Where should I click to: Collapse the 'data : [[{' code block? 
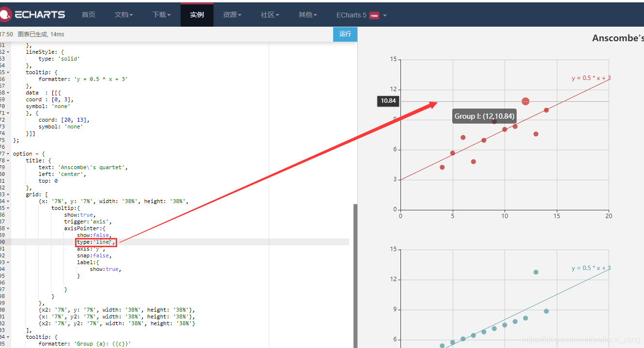tap(8, 93)
